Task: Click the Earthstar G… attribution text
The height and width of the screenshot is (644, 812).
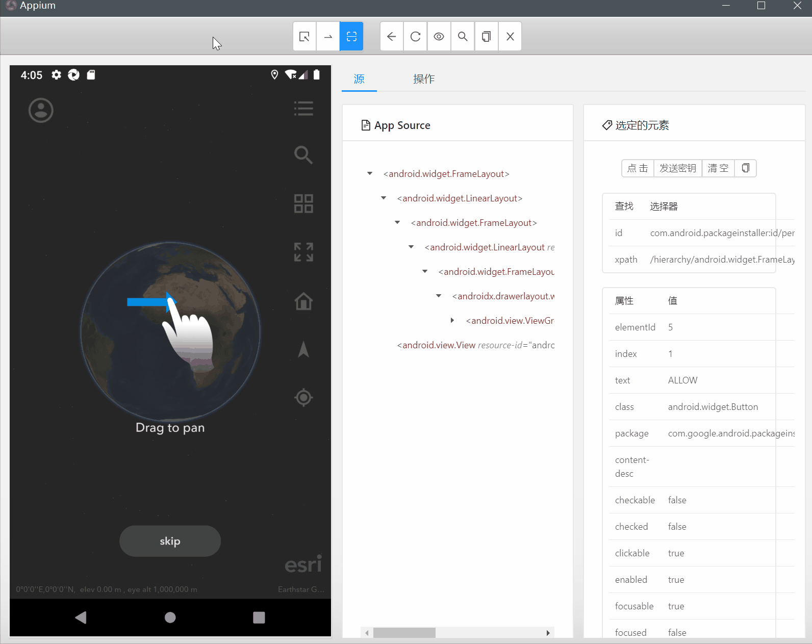Action: click(301, 589)
